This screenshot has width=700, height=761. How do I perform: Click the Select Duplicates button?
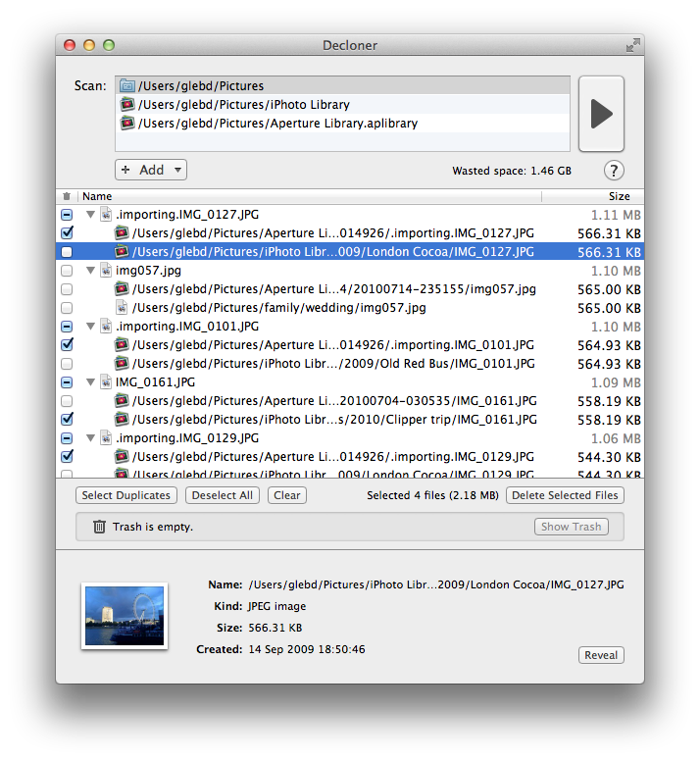click(x=126, y=495)
